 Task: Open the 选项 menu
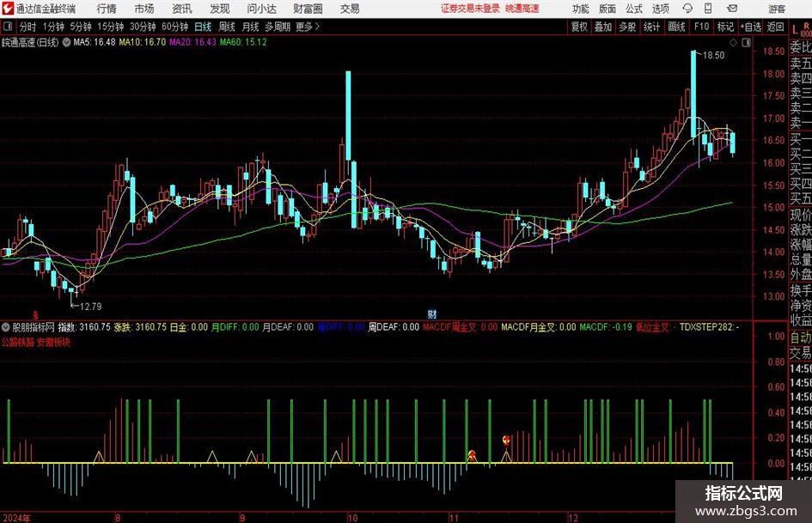pyautogui.click(x=660, y=9)
